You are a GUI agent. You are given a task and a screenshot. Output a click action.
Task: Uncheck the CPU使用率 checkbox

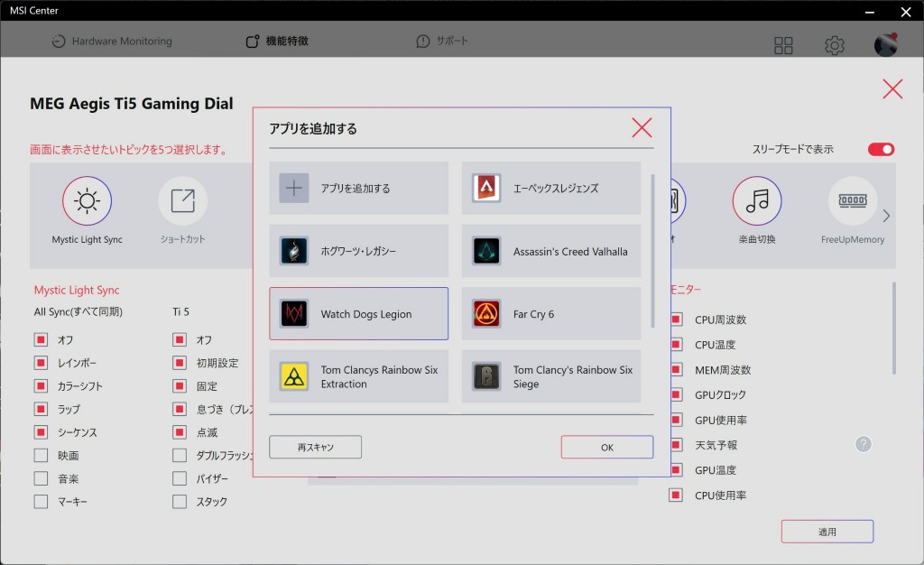click(676, 495)
